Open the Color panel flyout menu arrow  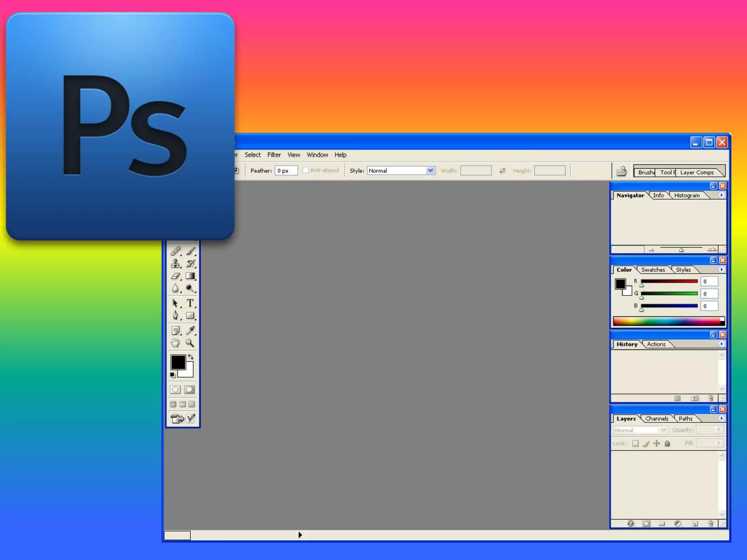click(721, 269)
